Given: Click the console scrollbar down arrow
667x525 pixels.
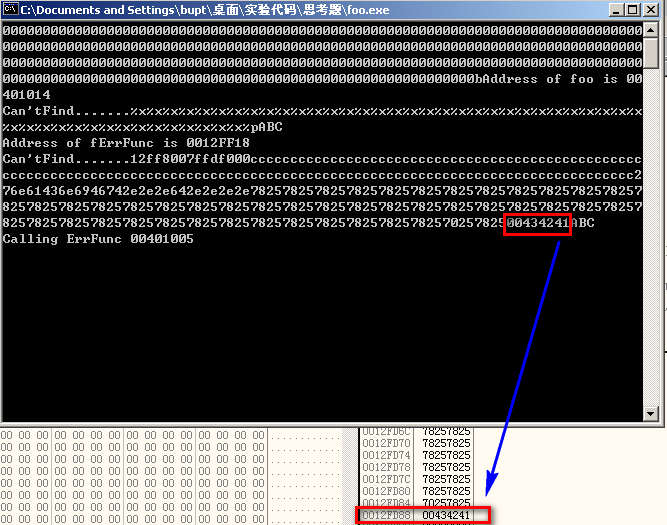Looking at the screenshot, I should pyautogui.click(x=651, y=412).
